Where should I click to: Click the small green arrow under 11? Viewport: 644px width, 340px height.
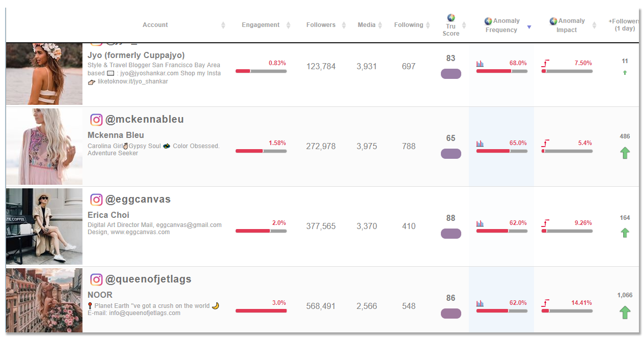click(625, 73)
